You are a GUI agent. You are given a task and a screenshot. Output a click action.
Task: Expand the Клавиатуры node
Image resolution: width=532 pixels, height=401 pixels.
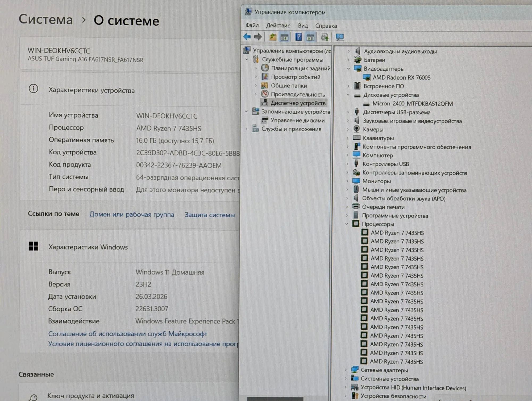[347, 138]
